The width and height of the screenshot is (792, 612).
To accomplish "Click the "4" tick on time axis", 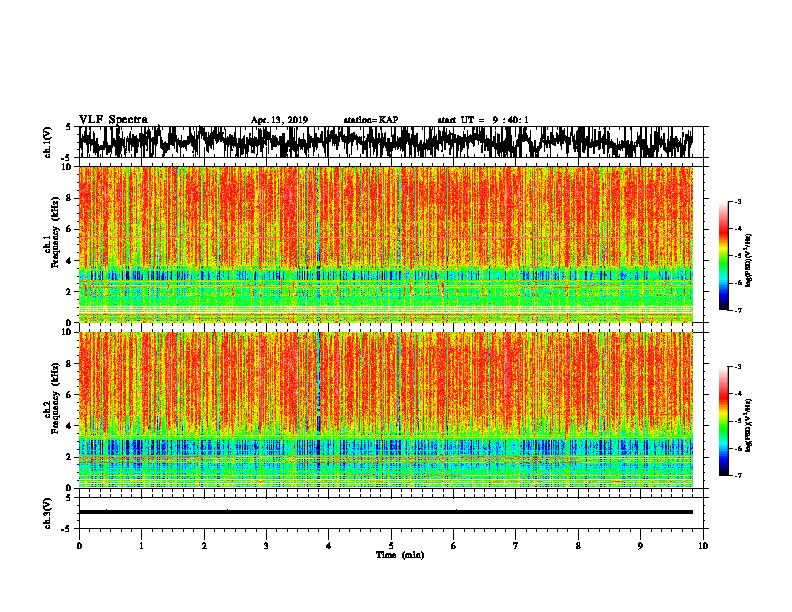I will tap(329, 546).
